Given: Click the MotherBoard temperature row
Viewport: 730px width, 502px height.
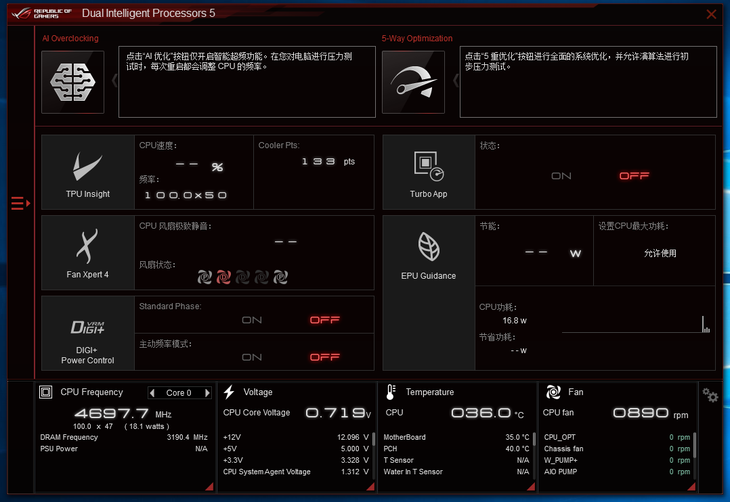Looking at the screenshot, I should pos(456,437).
